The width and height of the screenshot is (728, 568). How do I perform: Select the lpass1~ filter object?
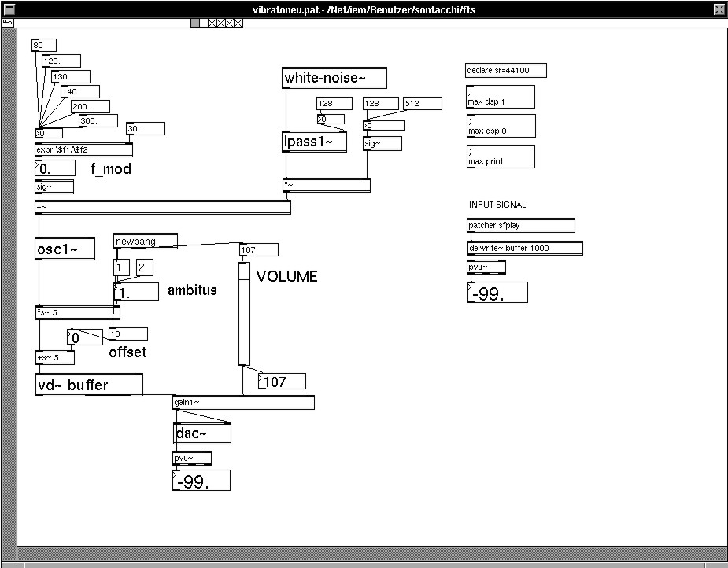[x=314, y=142]
